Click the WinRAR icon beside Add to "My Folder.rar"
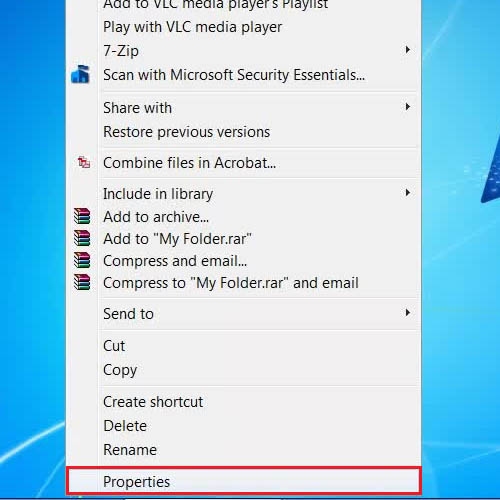This screenshot has width=500, height=500. (82, 238)
